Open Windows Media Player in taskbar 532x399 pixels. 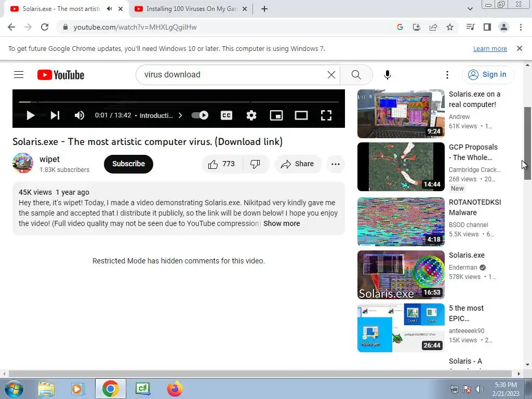pyautogui.click(x=78, y=389)
